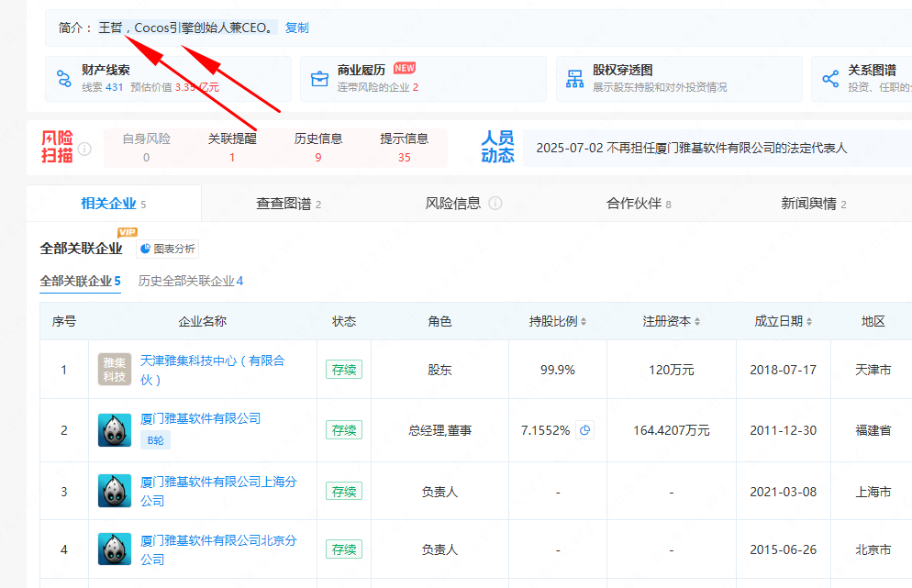
Task: Click 总经理,董事 role cell
Action: point(439,430)
